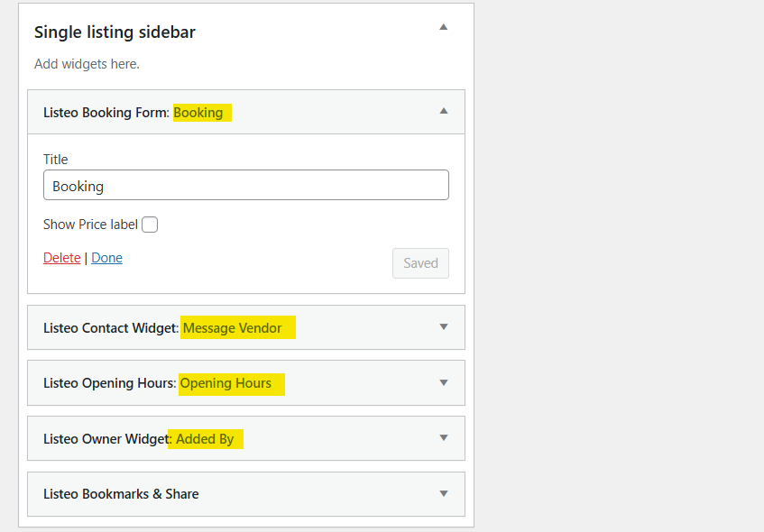
Task: Expand the Listeo Bookmarks & Share arrow
Action: [443, 493]
